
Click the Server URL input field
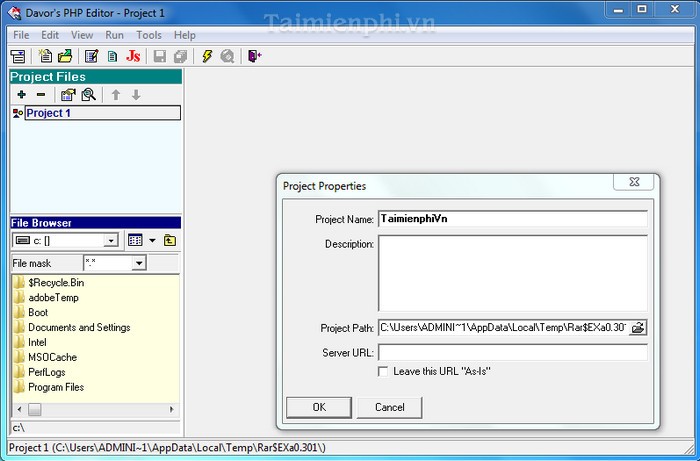(x=512, y=353)
